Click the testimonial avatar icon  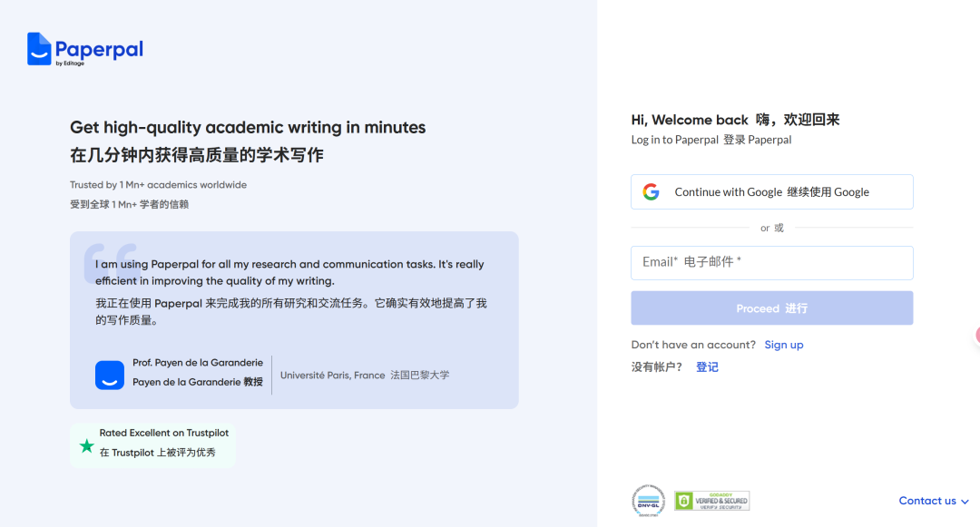coord(110,376)
